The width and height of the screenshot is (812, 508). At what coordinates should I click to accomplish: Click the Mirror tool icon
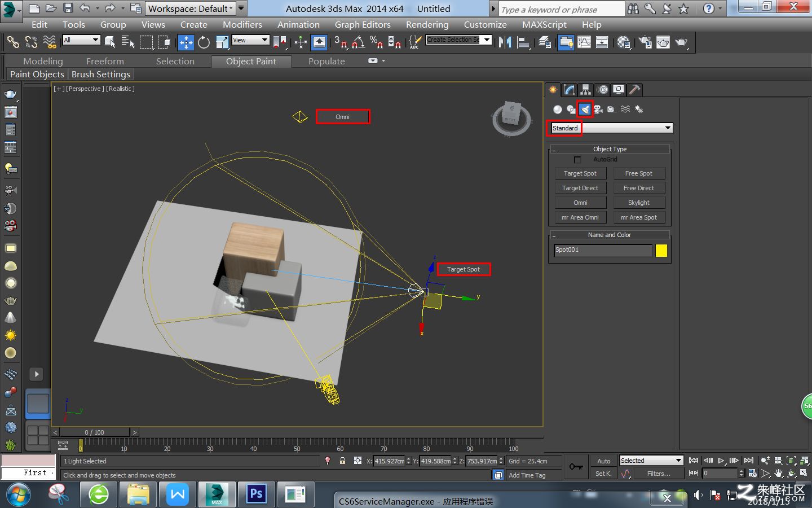click(505, 42)
